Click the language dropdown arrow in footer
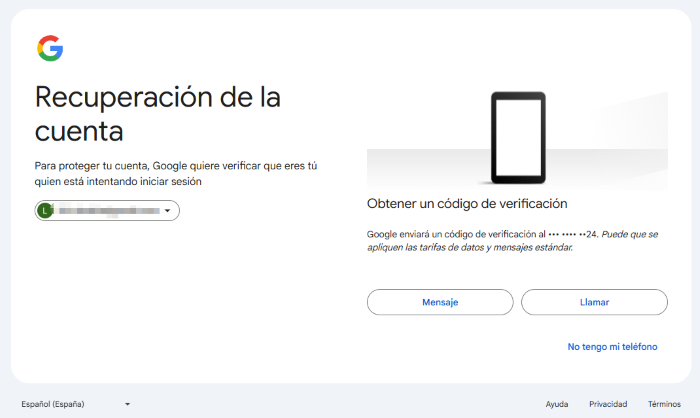Screen dimensions: 700x418 (x=128, y=404)
